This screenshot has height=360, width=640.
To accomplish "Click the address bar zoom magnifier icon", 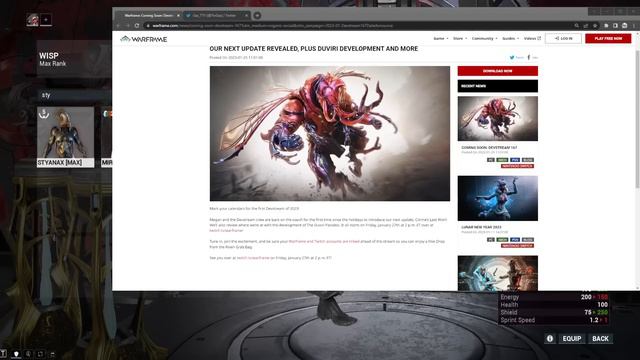I will point(576,25).
